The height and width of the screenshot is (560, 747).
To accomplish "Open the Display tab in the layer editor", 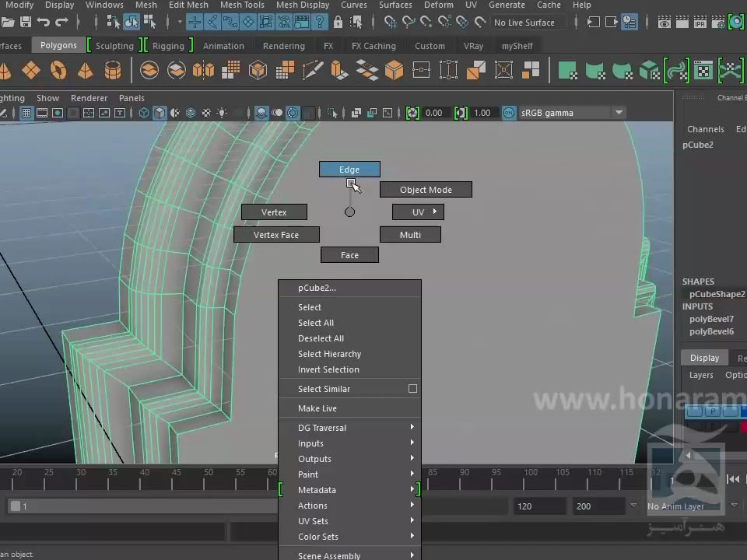I will 704,358.
